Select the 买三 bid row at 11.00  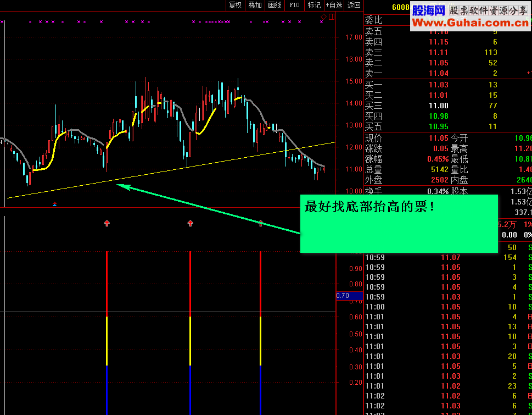pos(448,106)
